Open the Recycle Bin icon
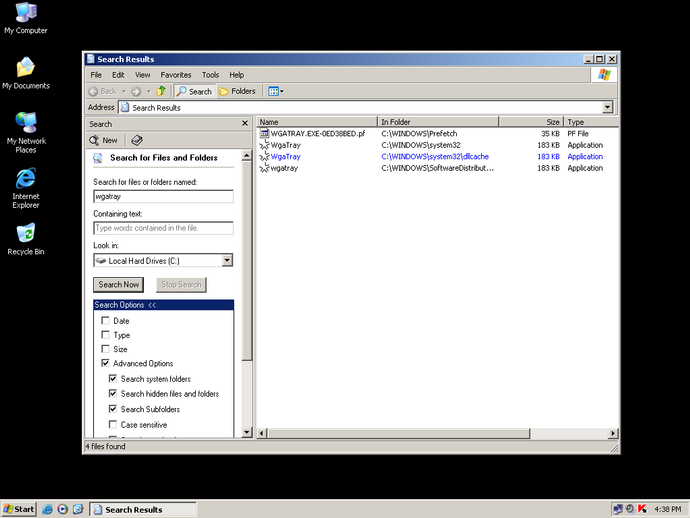Image resolution: width=690 pixels, height=518 pixels. click(26, 239)
